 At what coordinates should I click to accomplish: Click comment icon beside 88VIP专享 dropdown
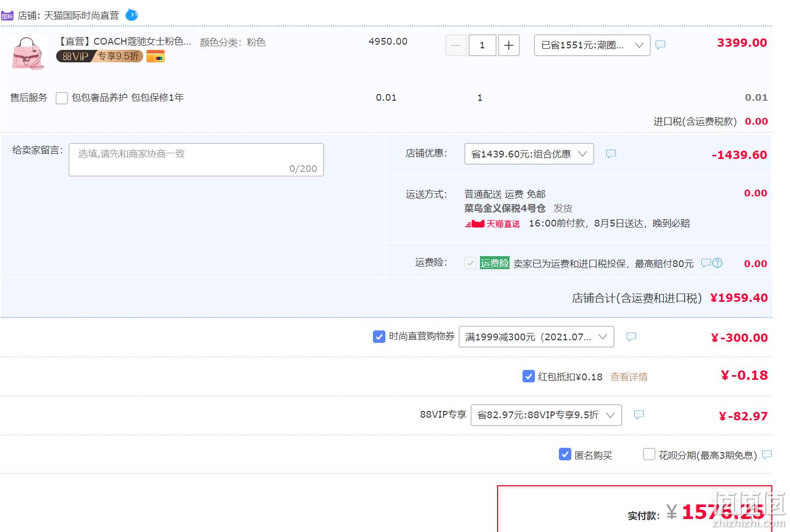point(639,415)
